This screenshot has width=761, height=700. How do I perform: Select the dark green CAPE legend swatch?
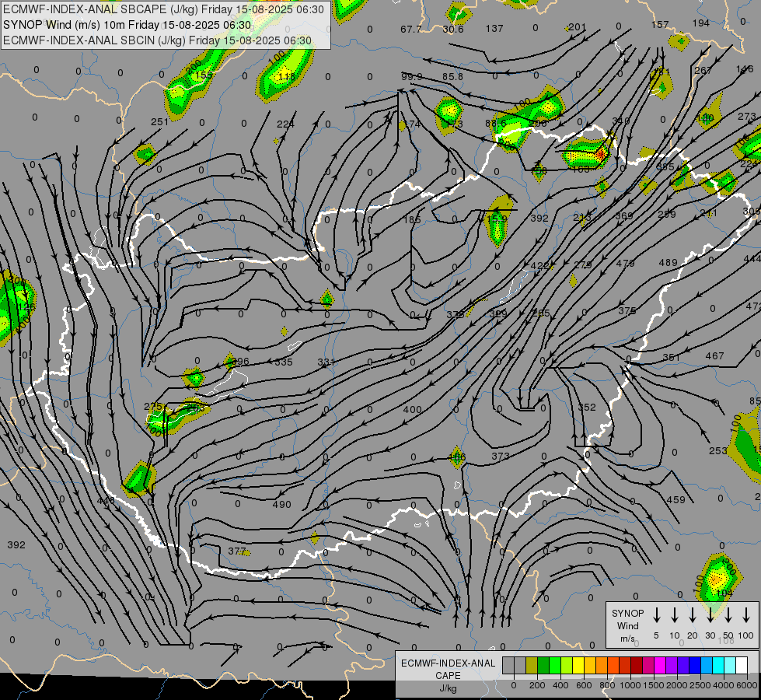pos(543,666)
